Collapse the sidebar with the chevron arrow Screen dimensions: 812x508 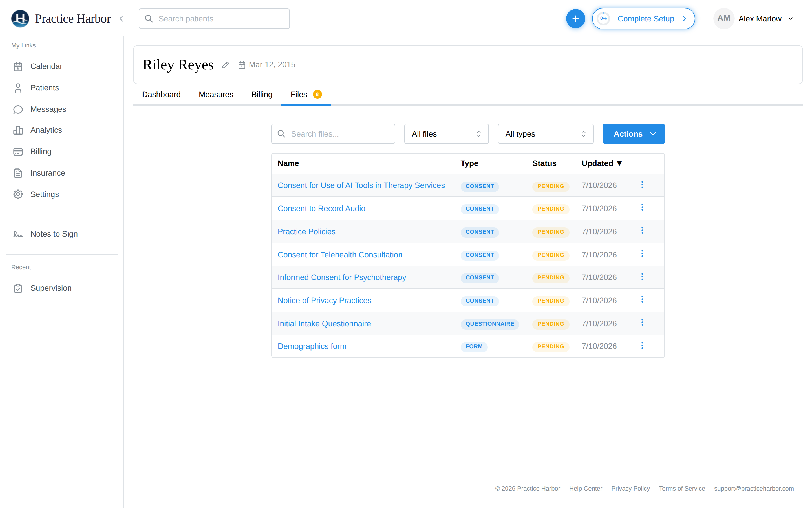point(122,19)
